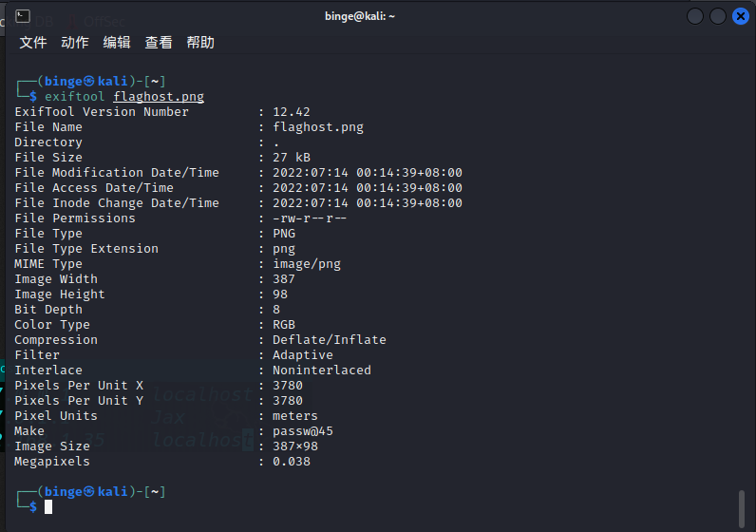Click the Filter value Adaptive
The height and width of the screenshot is (532, 756).
[303, 355]
